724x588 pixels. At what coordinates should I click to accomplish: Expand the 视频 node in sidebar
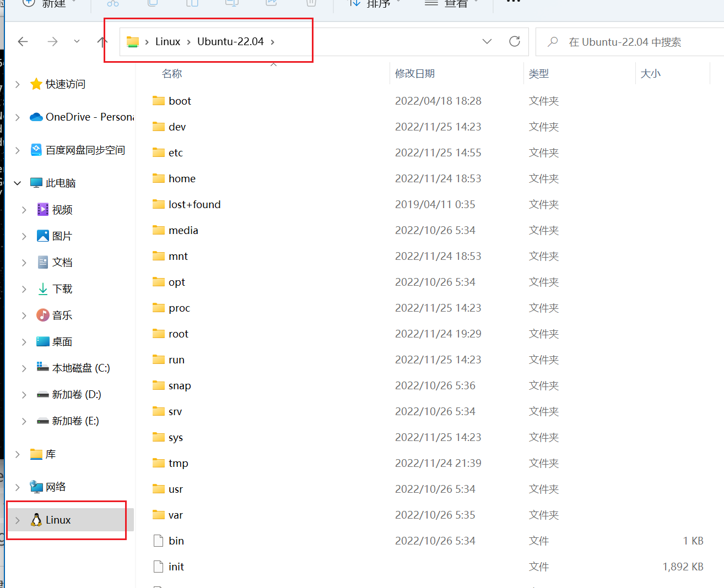[24, 210]
